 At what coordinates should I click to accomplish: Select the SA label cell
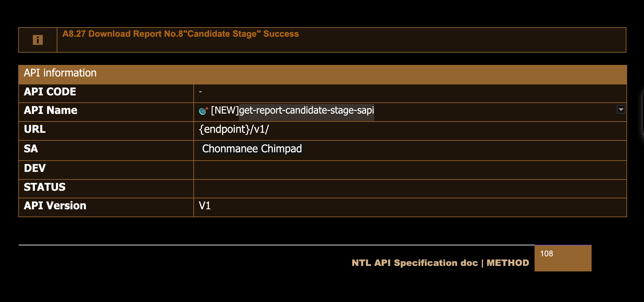pos(105,149)
